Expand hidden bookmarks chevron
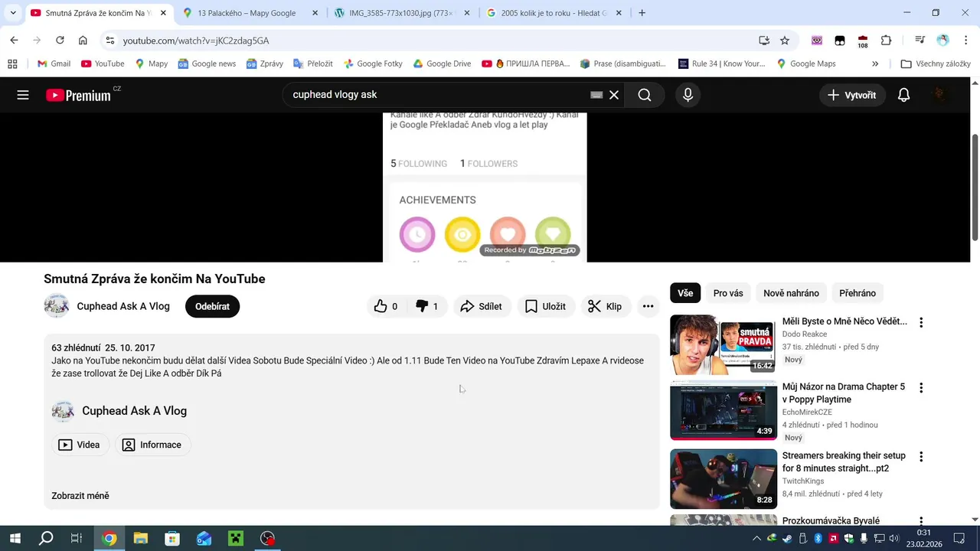The height and width of the screenshot is (551, 980). [875, 64]
